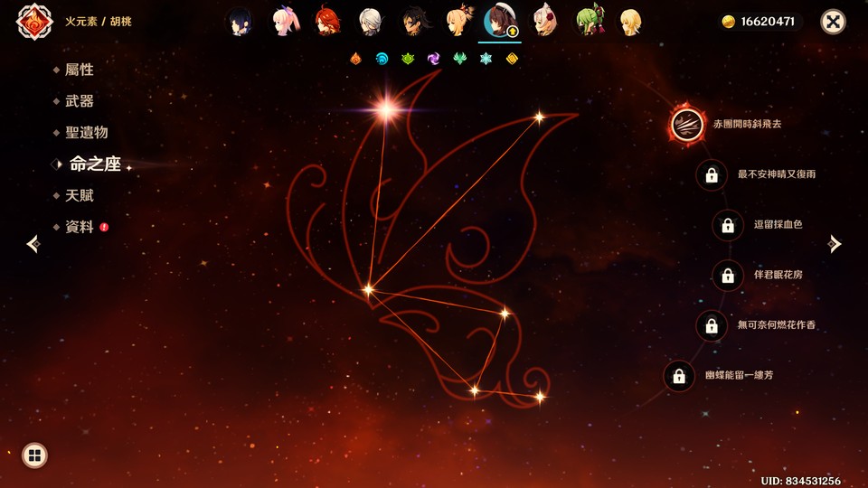Select the Pyro element filter icon

tap(357, 59)
